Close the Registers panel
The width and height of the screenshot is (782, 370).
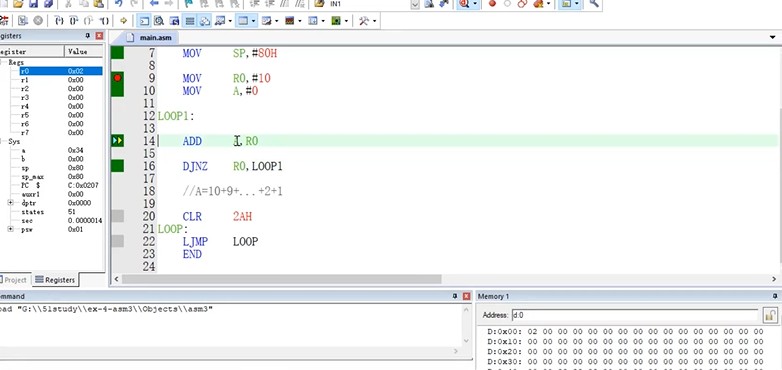point(99,36)
